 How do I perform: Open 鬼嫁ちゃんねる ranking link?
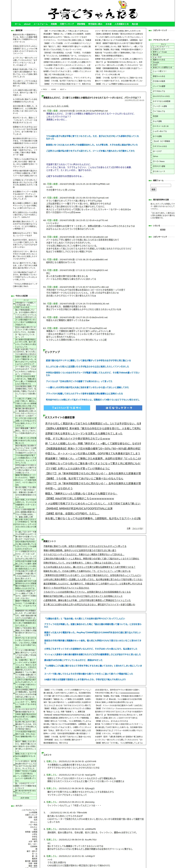(159, 60)
